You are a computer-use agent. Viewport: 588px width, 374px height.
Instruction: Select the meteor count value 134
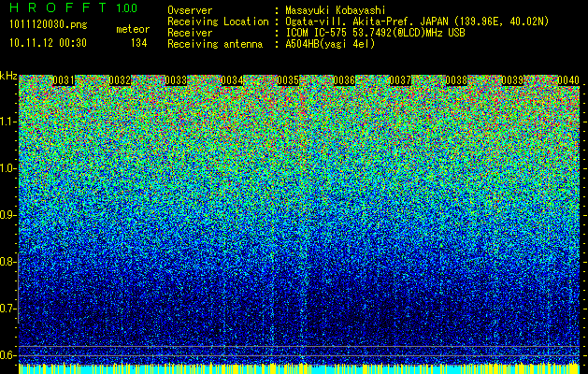coord(138,43)
